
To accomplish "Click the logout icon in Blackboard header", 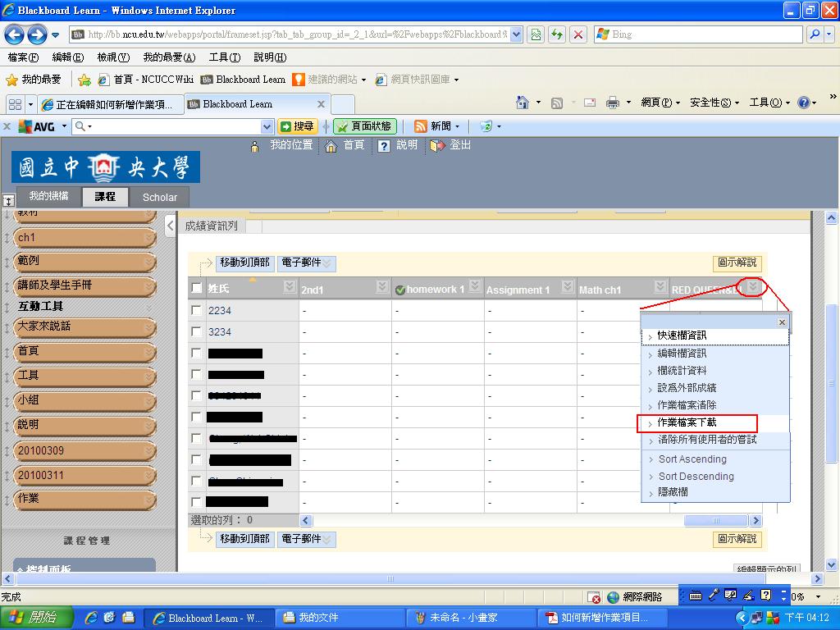I will [x=437, y=145].
